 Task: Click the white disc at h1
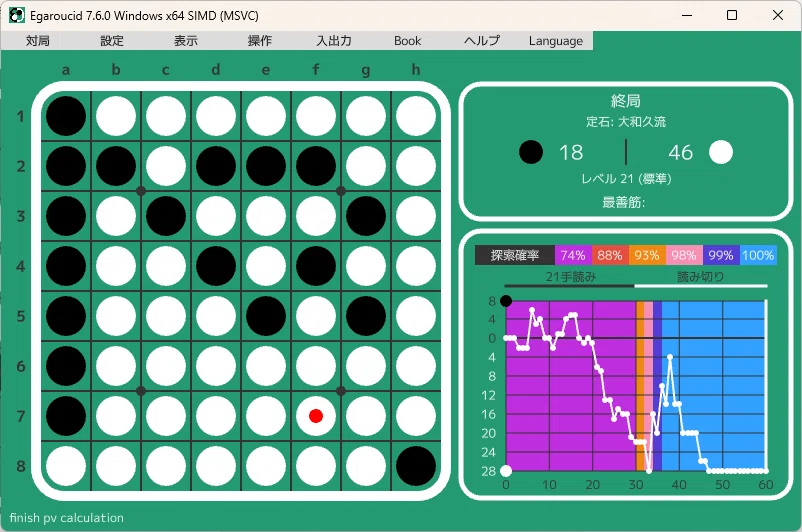[416, 116]
